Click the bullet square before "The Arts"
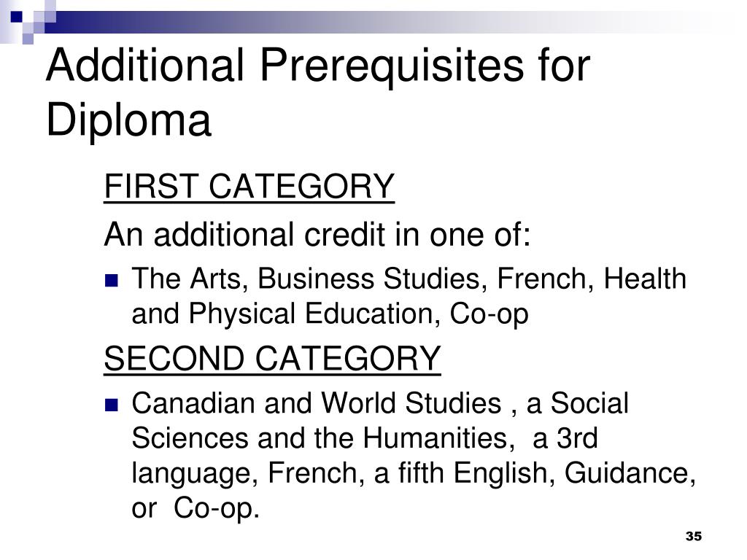Image resolution: width=747 pixels, height=560 pixels. click(111, 280)
